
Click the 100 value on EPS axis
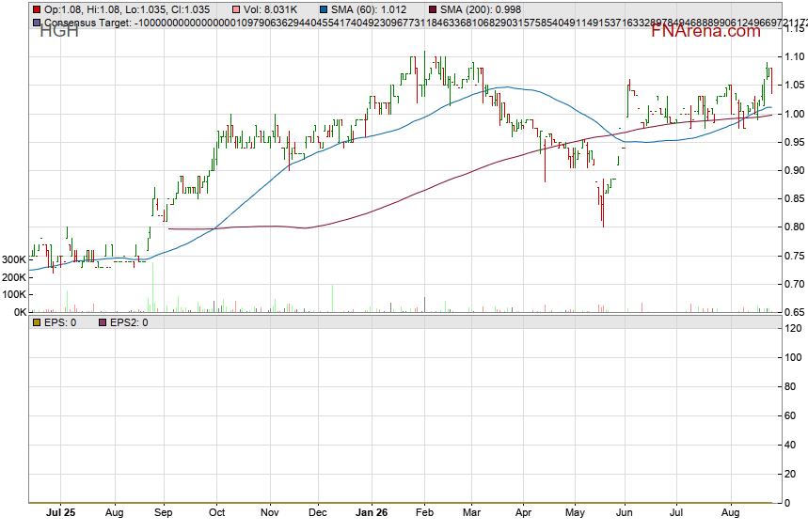(793, 358)
